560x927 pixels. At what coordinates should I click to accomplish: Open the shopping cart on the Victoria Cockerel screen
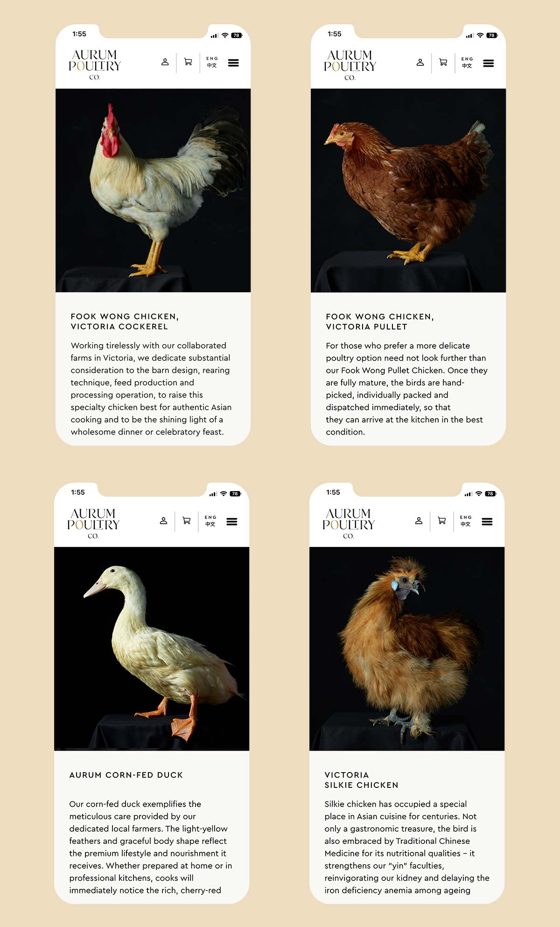click(188, 62)
